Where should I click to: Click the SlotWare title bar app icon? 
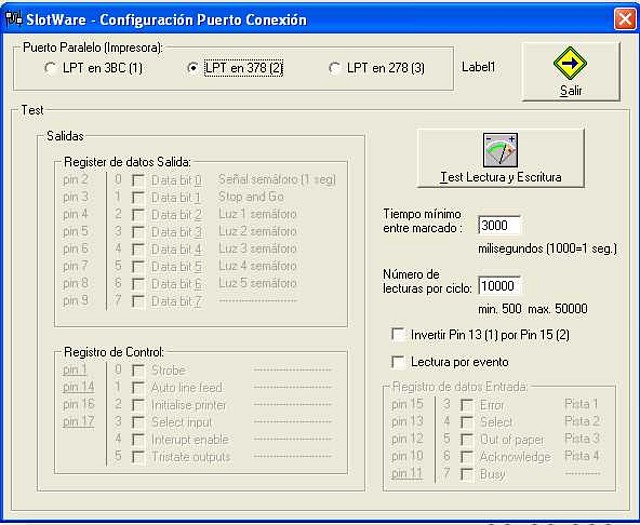[13, 19]
